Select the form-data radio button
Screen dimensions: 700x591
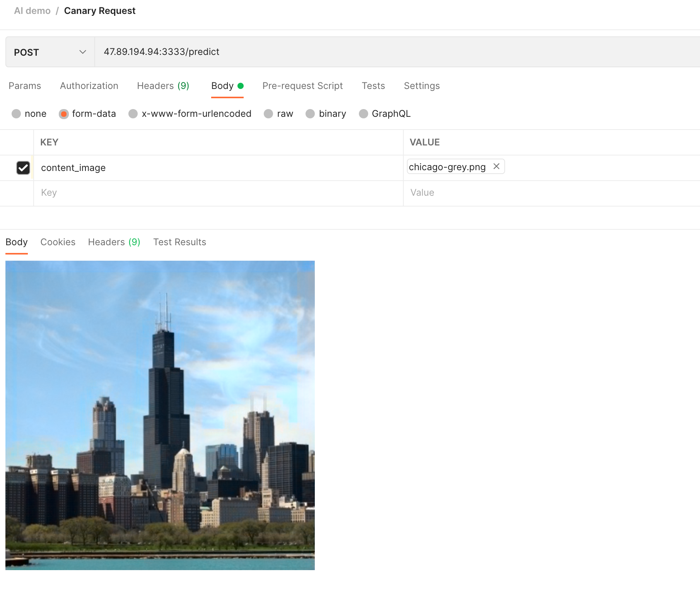coord(64,114)
